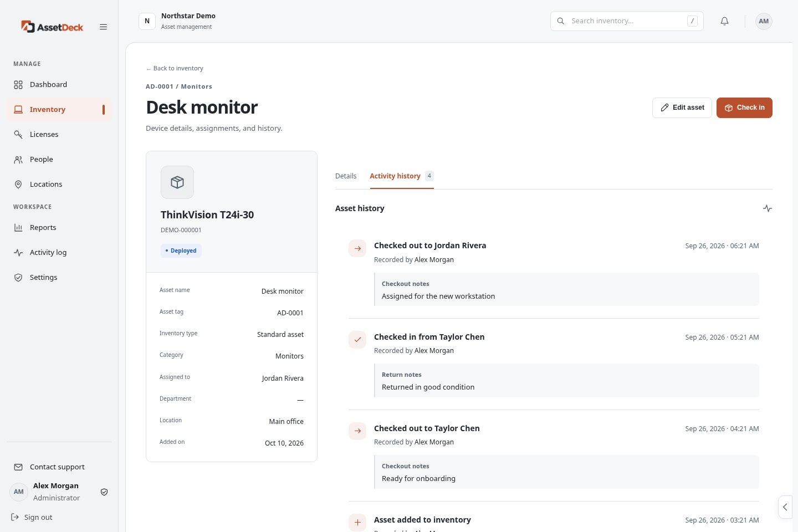
Task: Click the checkmark icon for Checked in from Taylor Chen
Action: [x=357, y=340]
